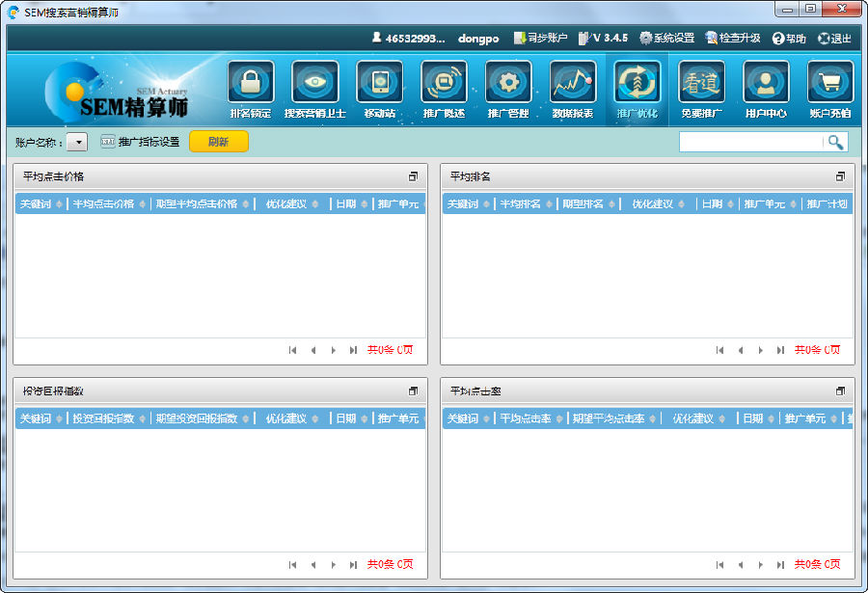Go to last page in 平均点击价格 panel

(353, 350)
